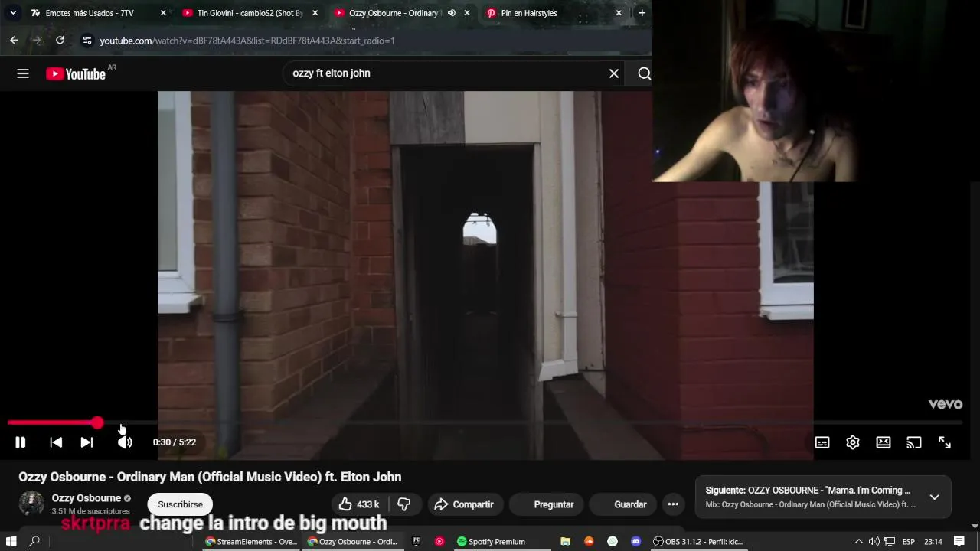Close the Ozzy Osbourne tab
Image resolution: width=980 pixels, height=551 pixels.
coord(467,13)
